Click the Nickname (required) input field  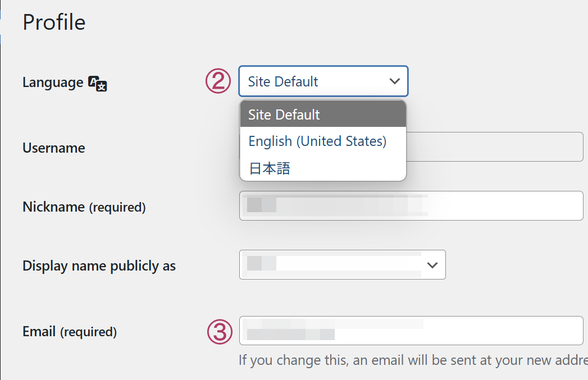click(x=411, y=205)
